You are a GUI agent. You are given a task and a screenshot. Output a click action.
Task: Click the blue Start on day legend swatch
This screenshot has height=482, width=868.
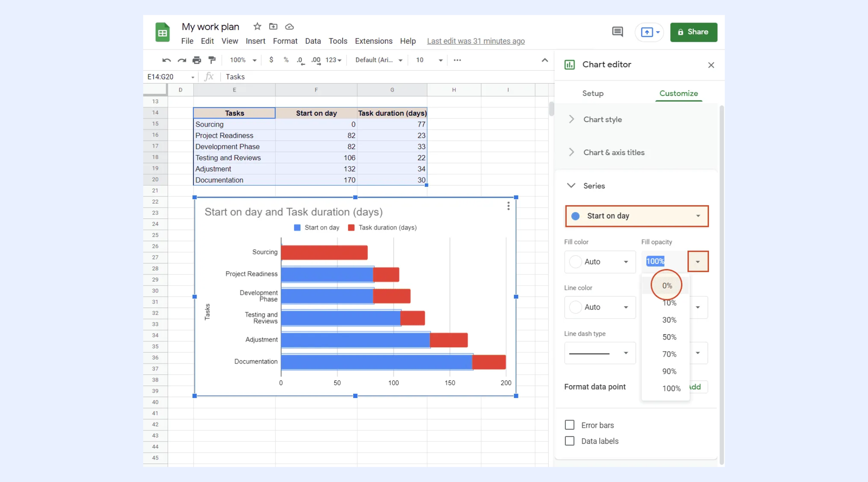pos(297,228)
